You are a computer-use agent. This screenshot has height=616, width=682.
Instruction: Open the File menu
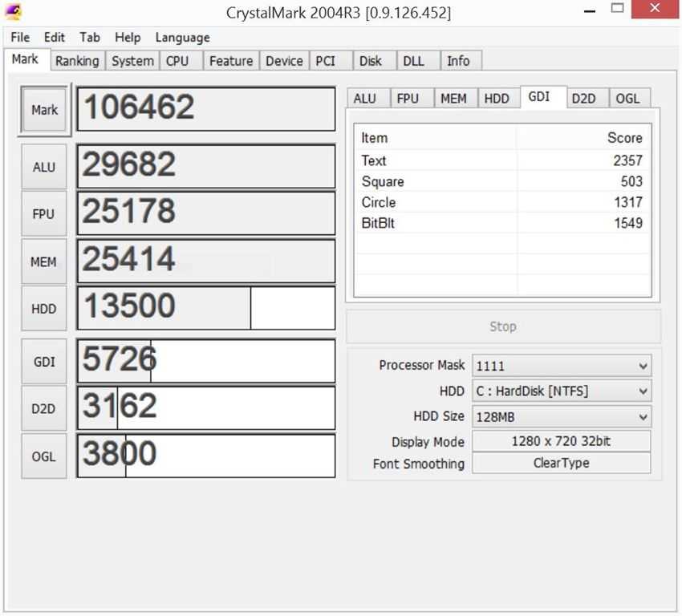(20, 38)
